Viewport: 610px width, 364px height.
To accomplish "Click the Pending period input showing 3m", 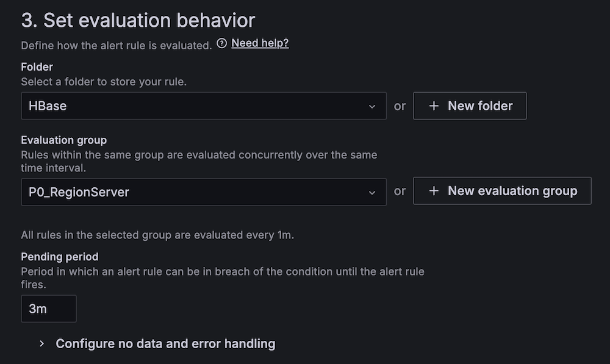I will point(49,309).
